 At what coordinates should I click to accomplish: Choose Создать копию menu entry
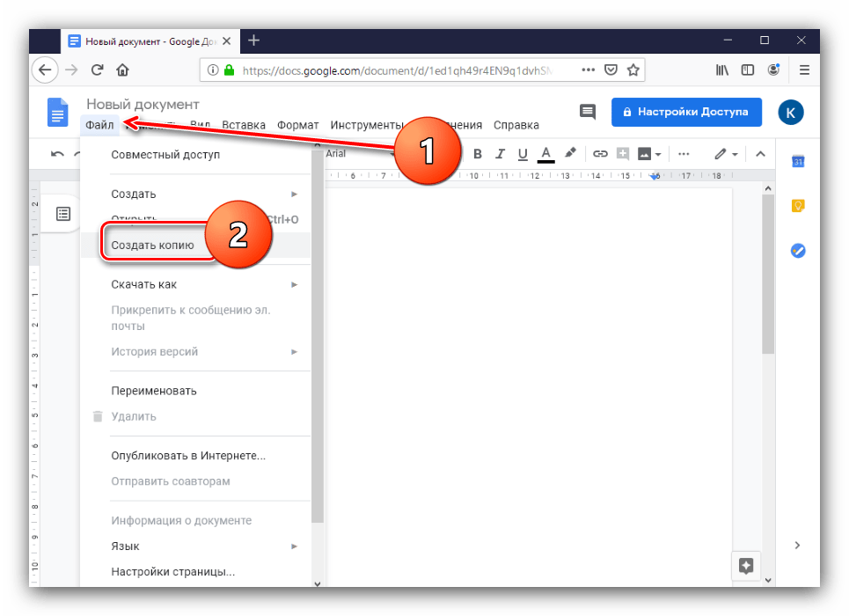point(195,246)
